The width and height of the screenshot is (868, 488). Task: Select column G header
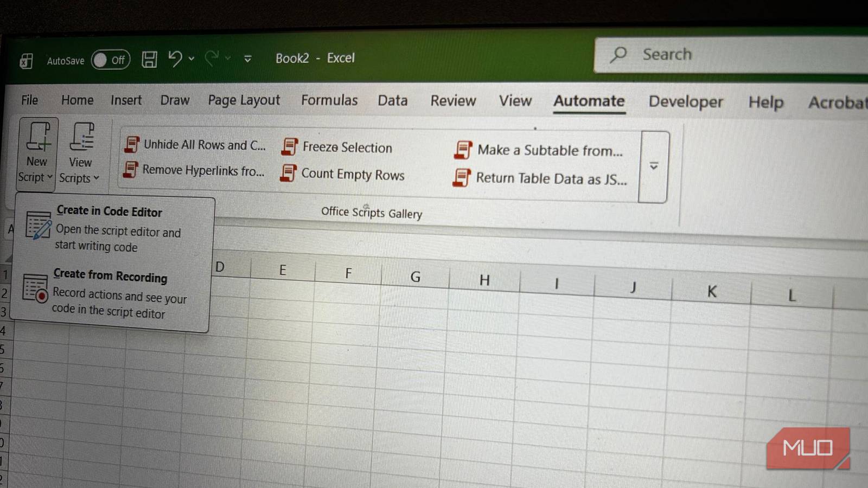coord(415,277)
